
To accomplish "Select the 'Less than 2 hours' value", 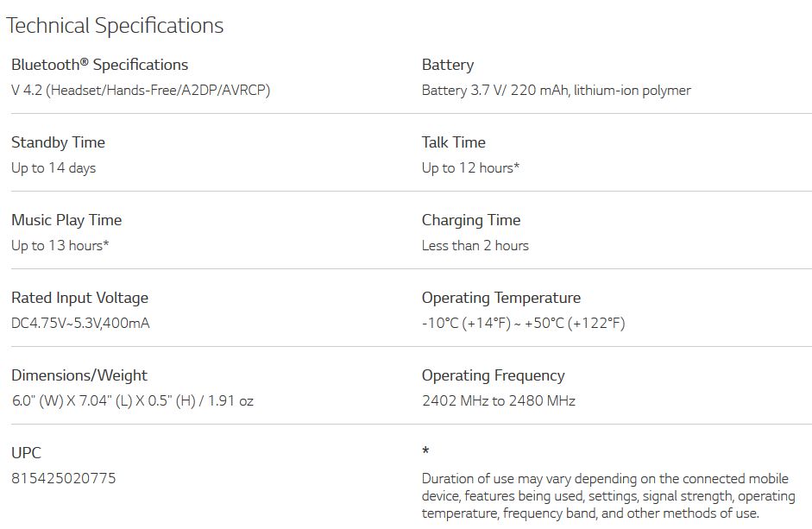I will pos(475,245).
